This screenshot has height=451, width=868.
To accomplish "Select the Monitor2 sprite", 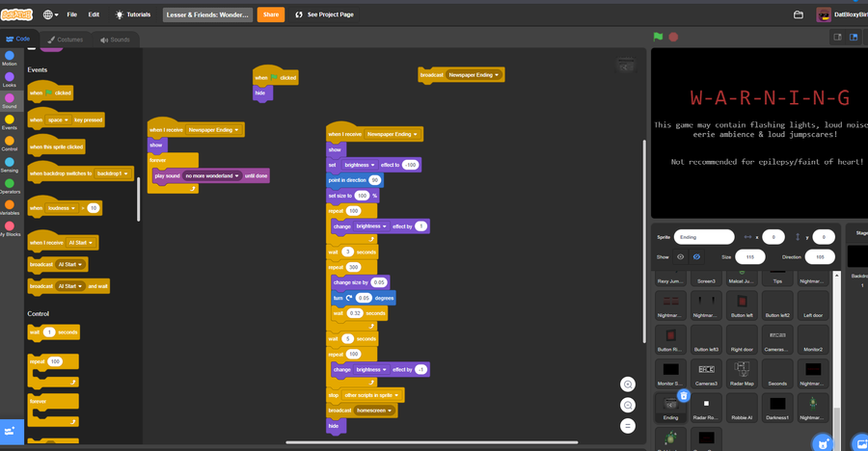I will 813,339.
